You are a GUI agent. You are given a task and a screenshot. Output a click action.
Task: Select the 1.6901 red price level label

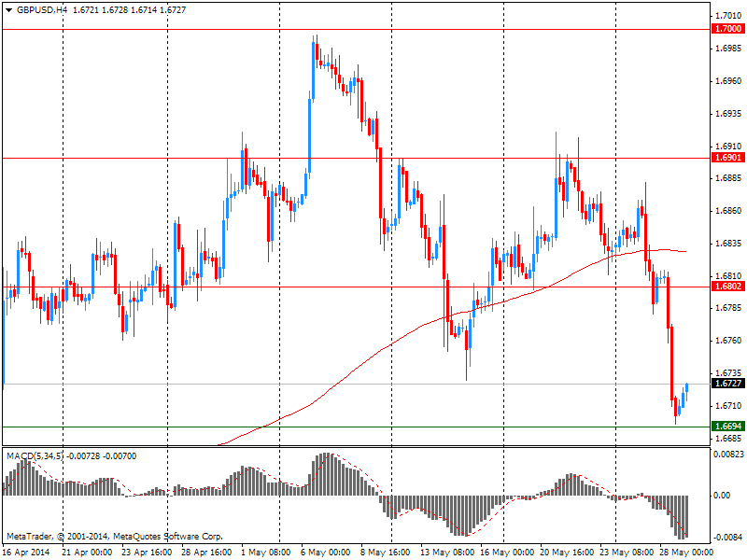point(728,158)
